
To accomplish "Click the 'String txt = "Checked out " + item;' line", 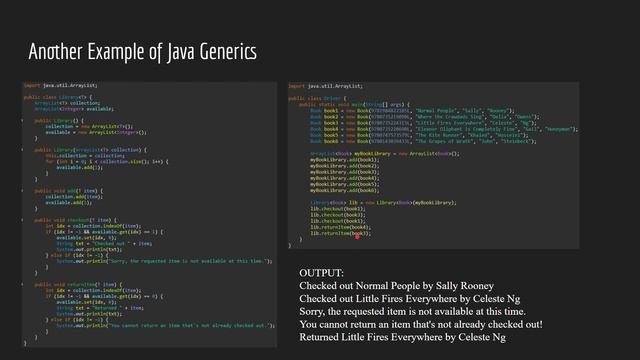I will [104, 244].
